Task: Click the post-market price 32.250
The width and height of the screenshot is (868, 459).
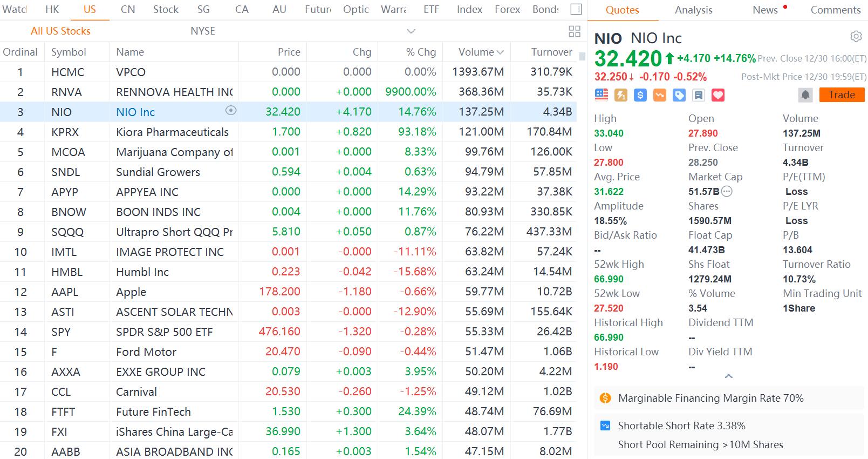Action: (611, 77)
